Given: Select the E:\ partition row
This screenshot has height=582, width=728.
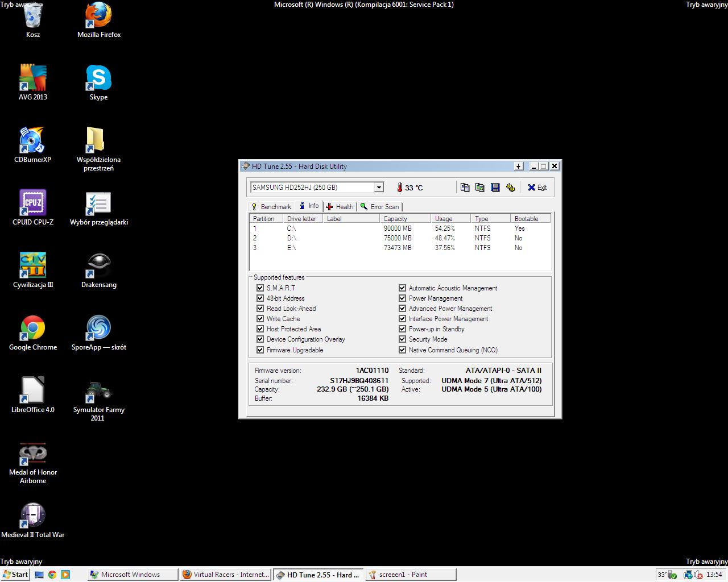Looking at the screenshot, I should pos(400,248).
